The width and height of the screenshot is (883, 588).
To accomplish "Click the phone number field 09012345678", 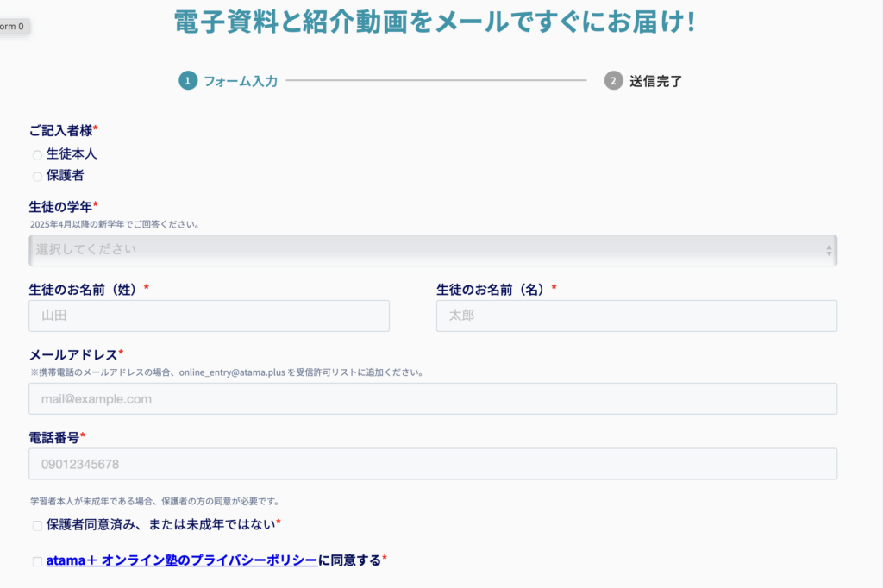I will click(x=432, y=465).
